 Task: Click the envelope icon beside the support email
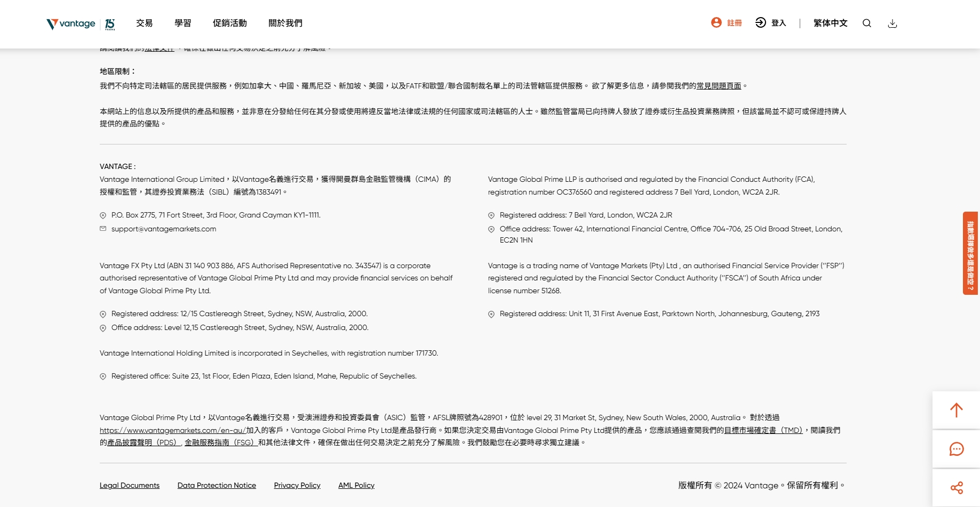[103, 229]
